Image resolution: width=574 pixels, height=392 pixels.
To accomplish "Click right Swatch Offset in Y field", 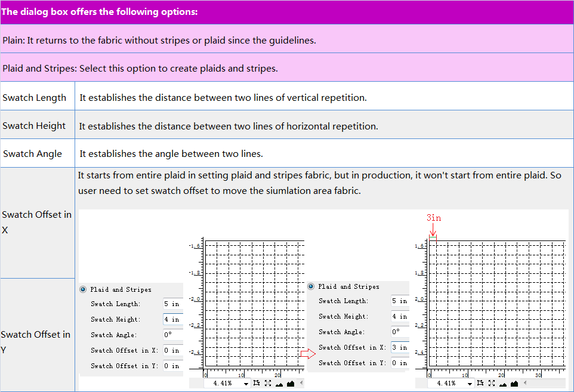I will pos(399,363).
